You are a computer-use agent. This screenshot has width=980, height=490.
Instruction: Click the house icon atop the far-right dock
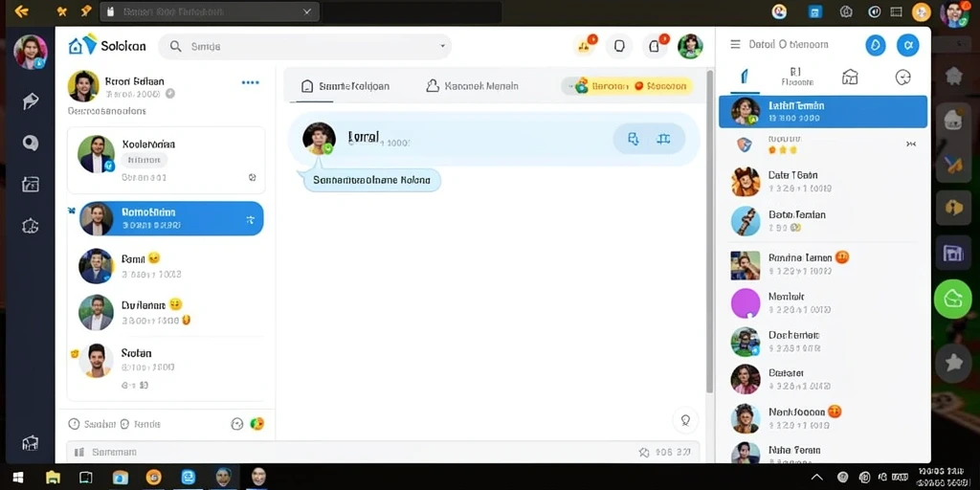[x=954, y=77]
